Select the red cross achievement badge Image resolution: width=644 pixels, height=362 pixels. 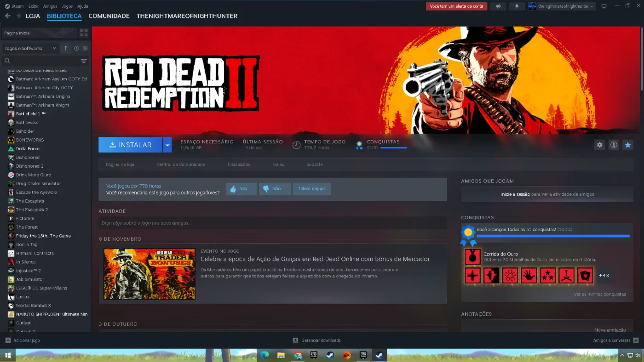point(472,276)
